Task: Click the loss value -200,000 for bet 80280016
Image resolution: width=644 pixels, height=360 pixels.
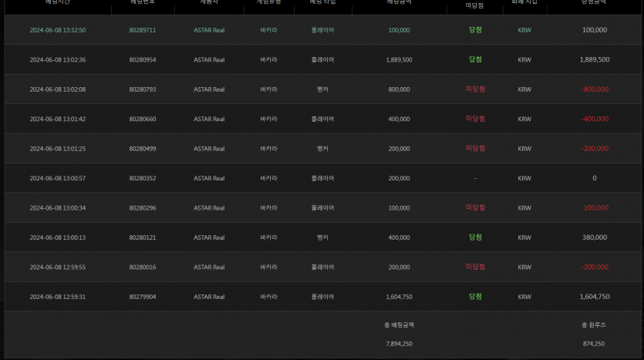Action: click(x=595, y=267)
